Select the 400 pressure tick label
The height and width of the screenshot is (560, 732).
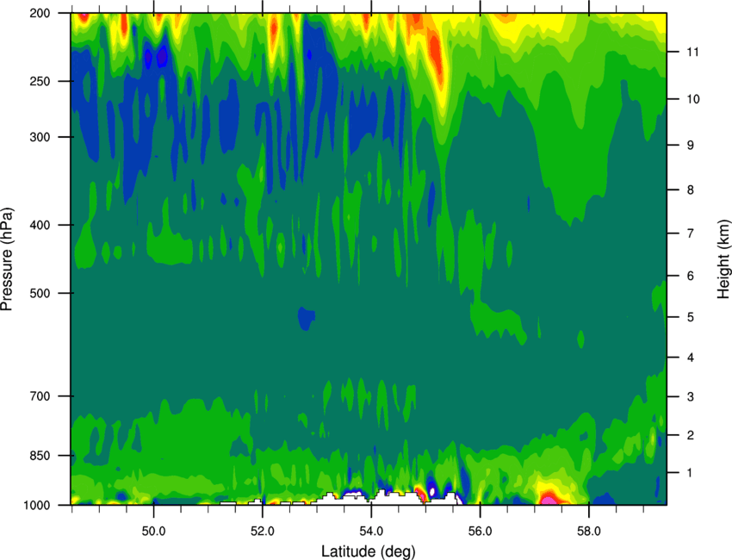pos(40,225)
